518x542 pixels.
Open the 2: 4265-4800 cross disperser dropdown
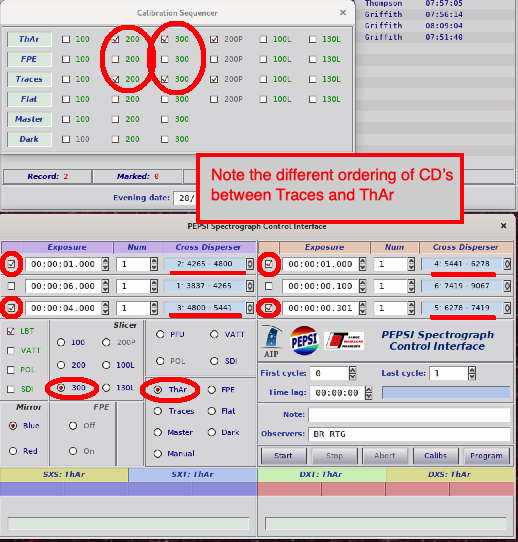click(249, 264)
